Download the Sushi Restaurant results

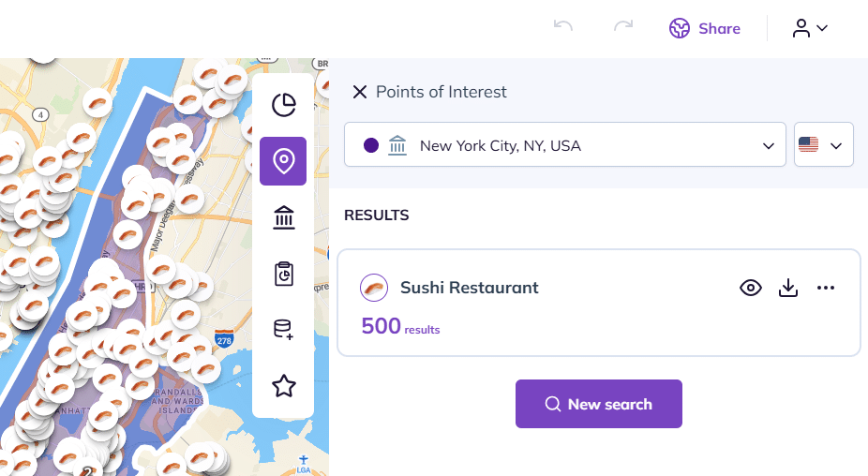pos(788,288)
